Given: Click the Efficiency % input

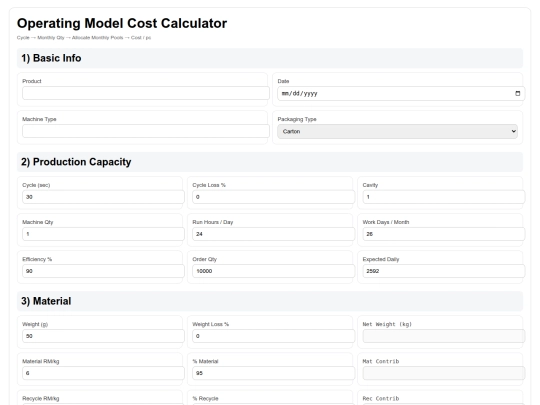Looking at the screenshot, I should (x=103, y=271).
